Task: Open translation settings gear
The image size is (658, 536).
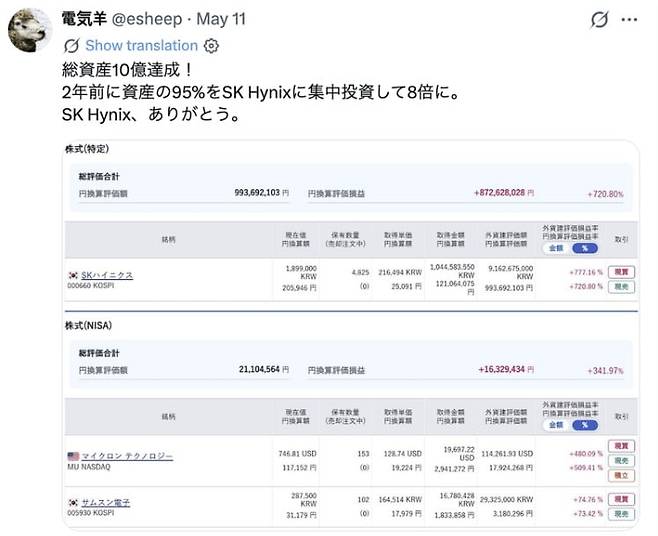Action: tap(211, 45)
